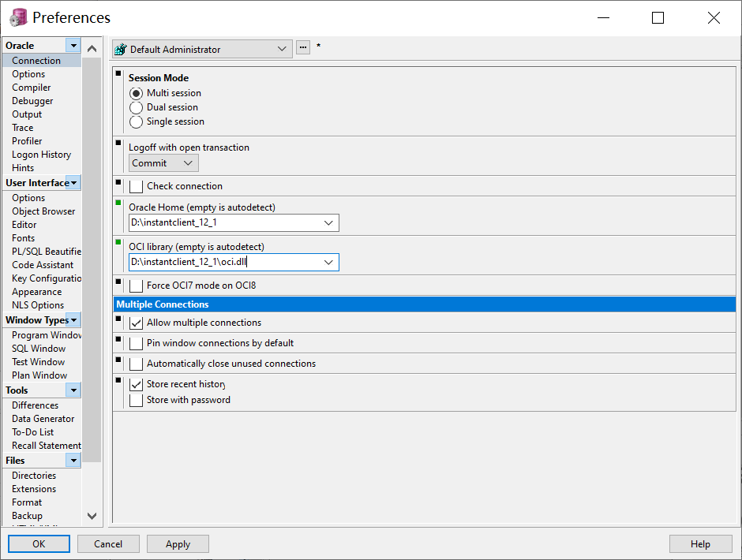Screen dimensions: 742x560
Task: Click the Automatically close unused connections indicator square
Action: [x=118, y=360]
